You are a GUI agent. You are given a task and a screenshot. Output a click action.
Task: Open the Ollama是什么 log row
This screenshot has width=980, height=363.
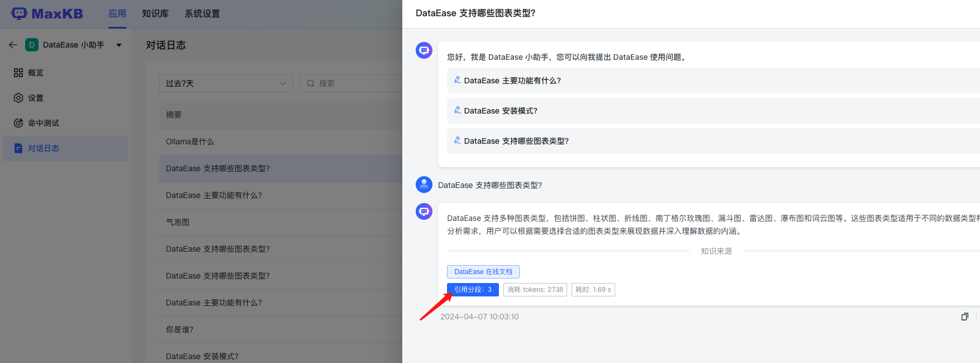pyautogui.click(x=280, y=142)
